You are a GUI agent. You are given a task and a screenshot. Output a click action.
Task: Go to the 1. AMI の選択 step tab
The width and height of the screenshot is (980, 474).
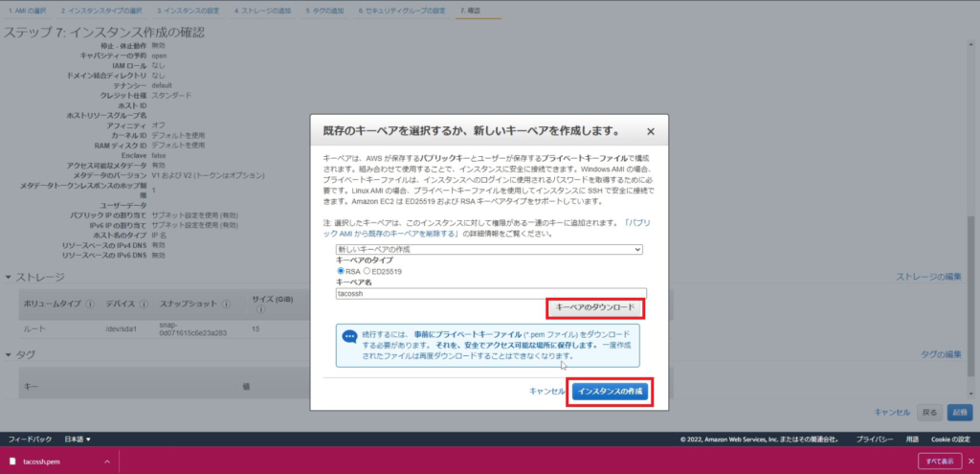25,10
